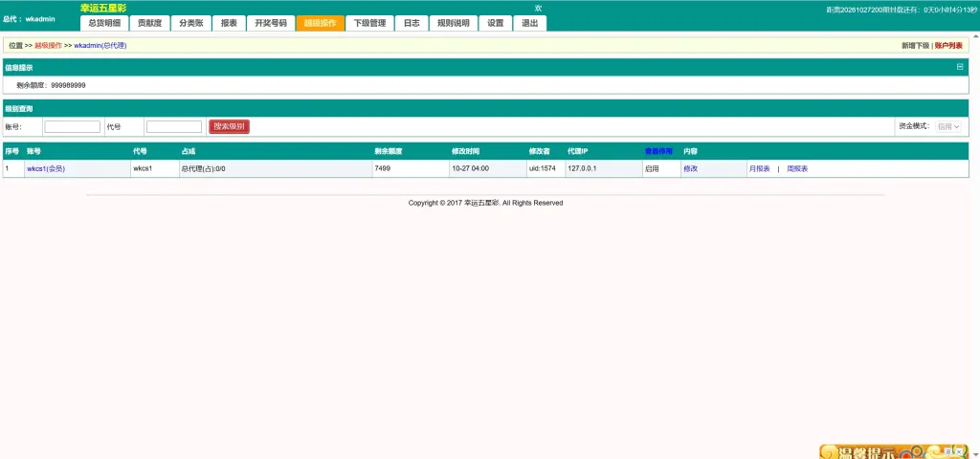Open account wkcs1(会员) link
This screenshot has height=459, width=980.
[x=46, y=168]
